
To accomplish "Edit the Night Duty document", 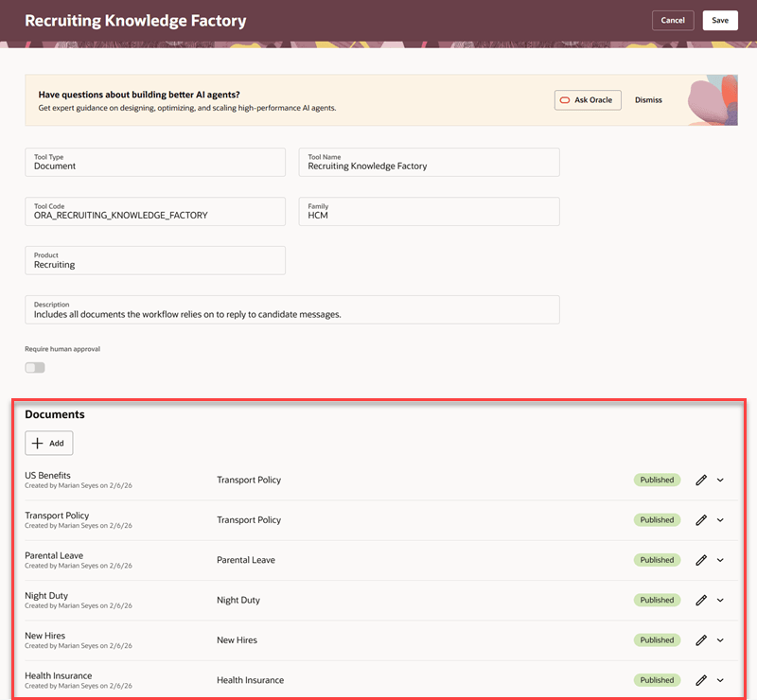I will coord(700,600).
